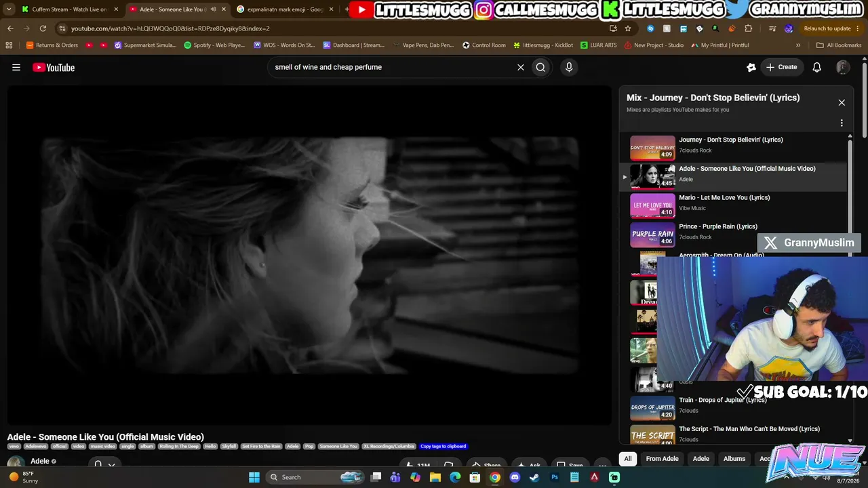Play Journey - Don't Stop Believin' thumbnail
The width and height of the screenshot is (868, 488).
pyautogui.click(x=652, y=148)
